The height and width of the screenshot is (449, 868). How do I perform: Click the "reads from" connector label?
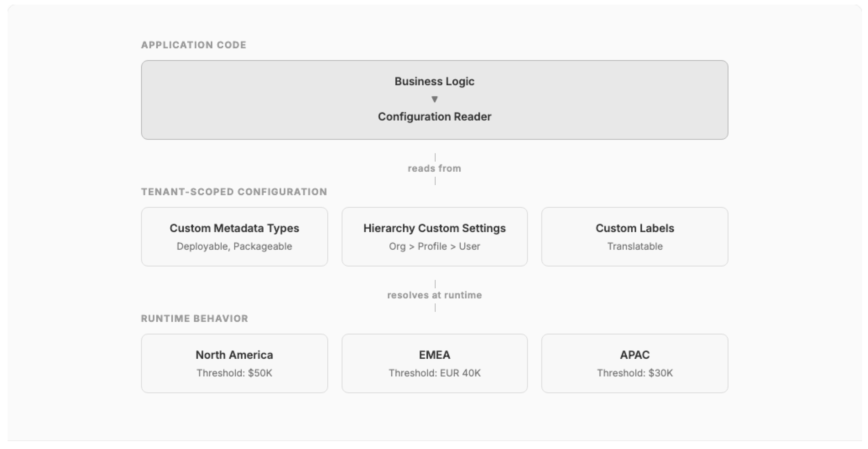coord(434,168)
